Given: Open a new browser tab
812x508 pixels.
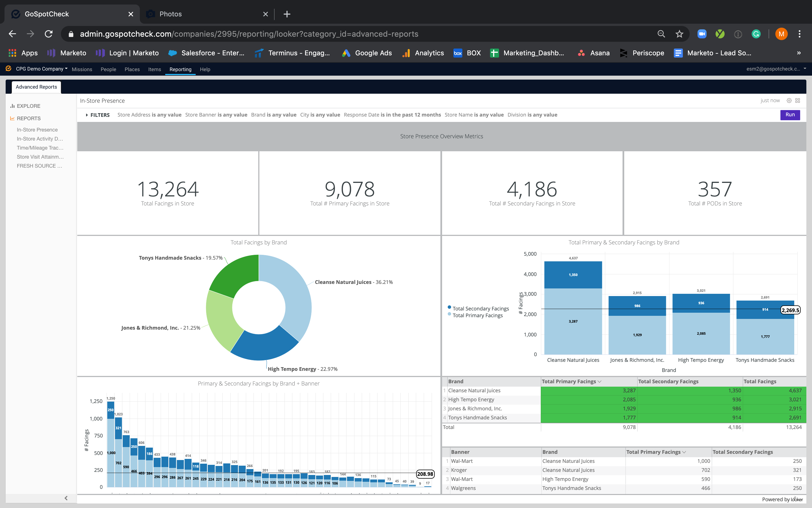Looking at the screenshot, I should [x=287, y=14].
